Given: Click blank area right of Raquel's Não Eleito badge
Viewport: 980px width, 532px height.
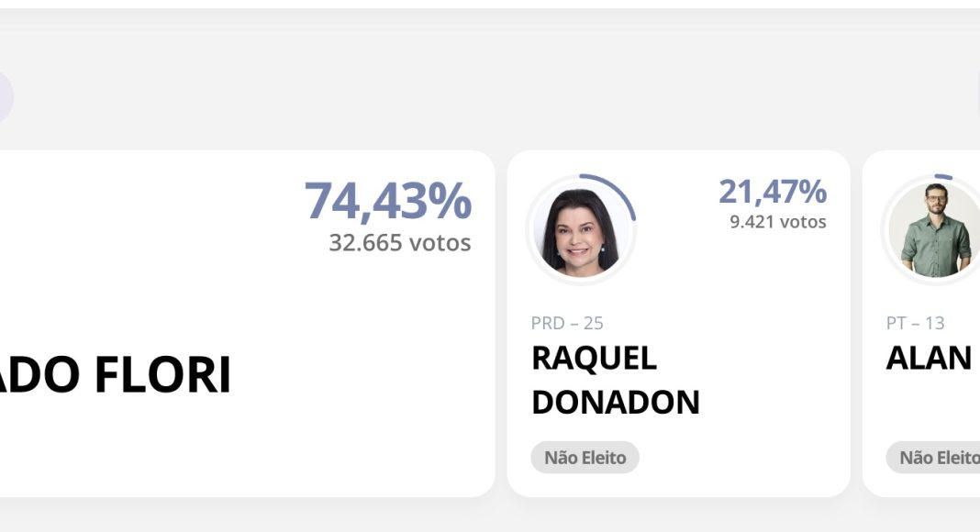Looking at the screenshot, I should tap(743, 457).
